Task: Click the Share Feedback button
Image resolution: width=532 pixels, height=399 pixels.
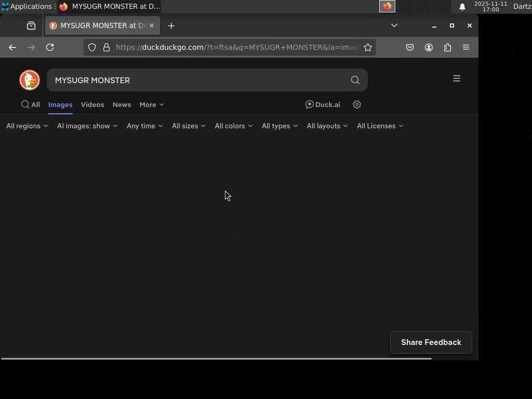Action: 431,342
